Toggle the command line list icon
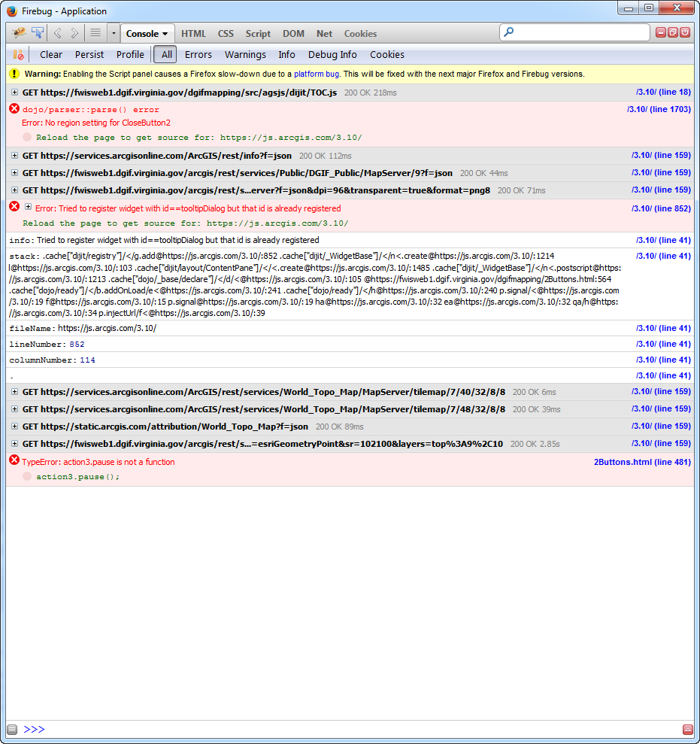 coord(95,33)
